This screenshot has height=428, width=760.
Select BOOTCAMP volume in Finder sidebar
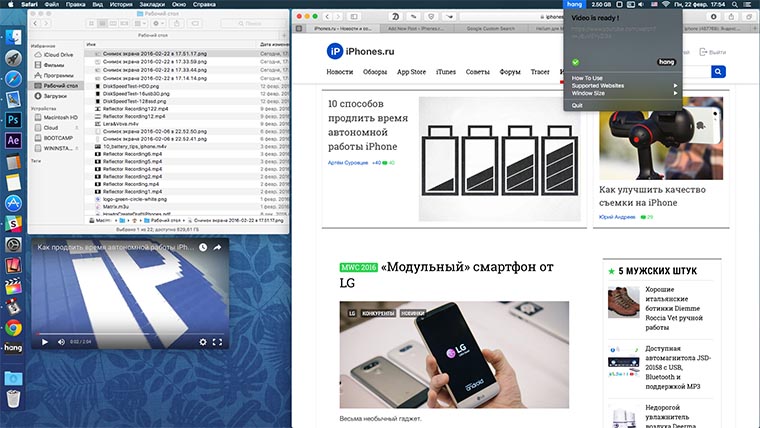coord(58,138)
